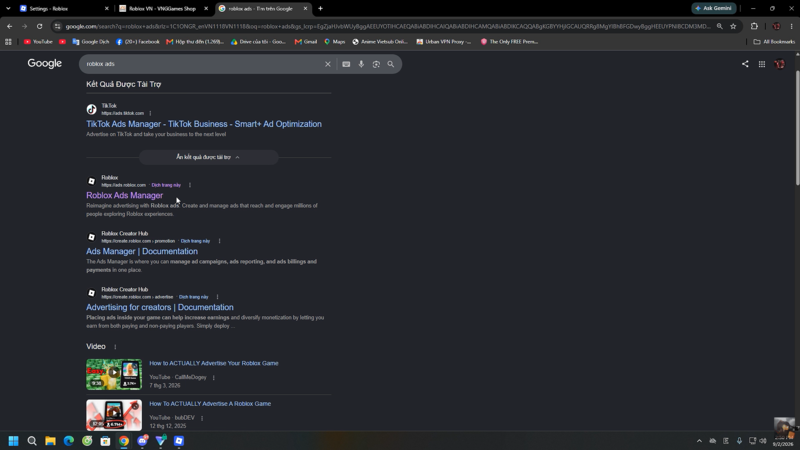This screenshot has height=450, width=800.
Task: Click the Ask Gemini button
Action: click(x=714, y=8)
